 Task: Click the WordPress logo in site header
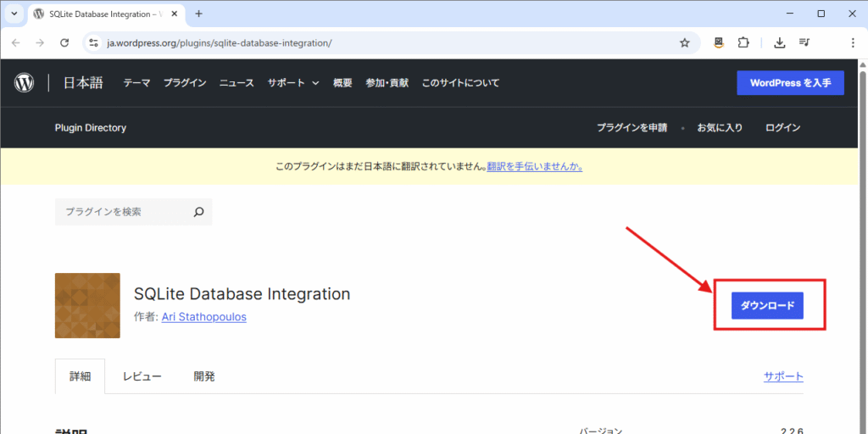[24, 83]
